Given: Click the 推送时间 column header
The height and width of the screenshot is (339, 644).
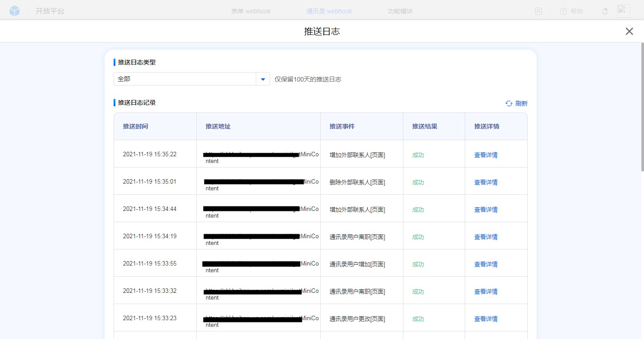Looking at the screenshot, I should [x=136, y=126].
